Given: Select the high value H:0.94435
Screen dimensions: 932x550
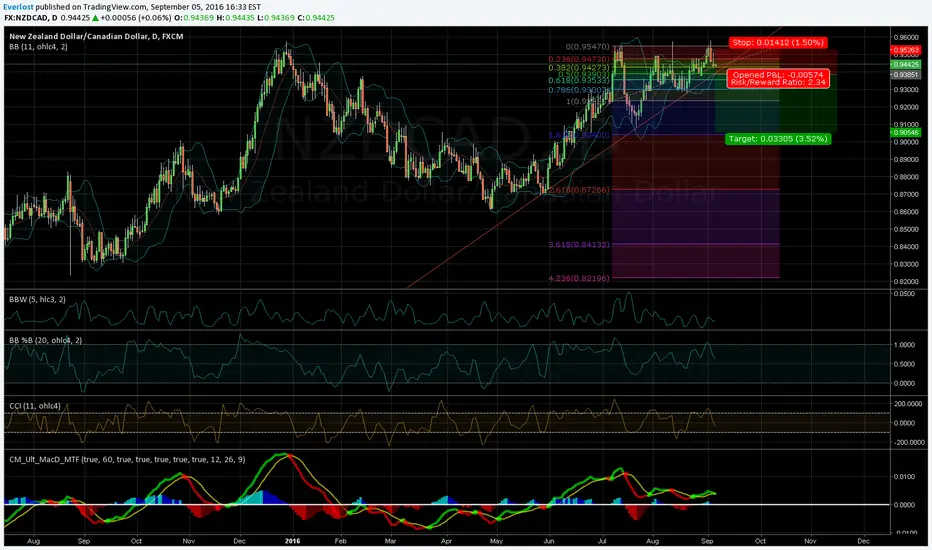Looking at the screenshot, I should click(235, 18).
